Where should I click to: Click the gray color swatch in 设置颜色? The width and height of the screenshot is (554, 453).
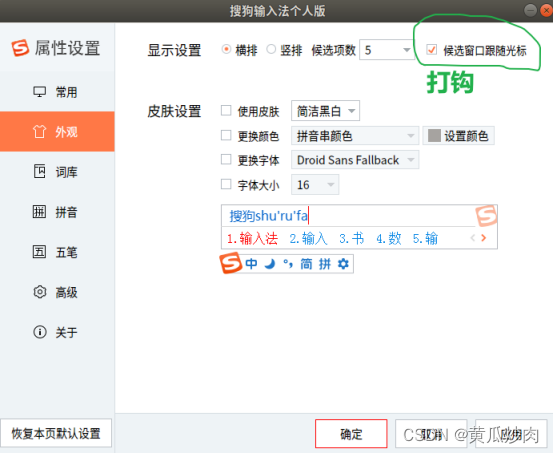coord(434,135)
